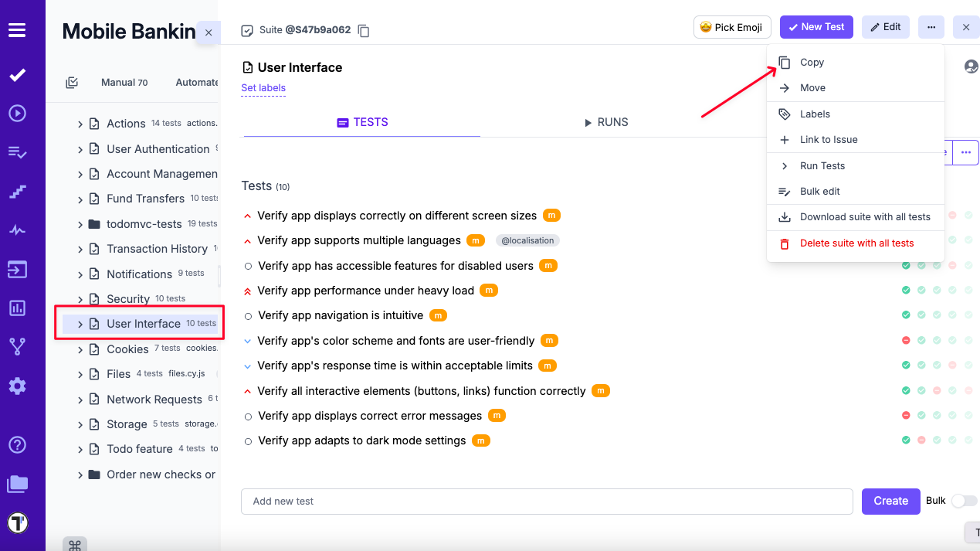Copy the suite ID @S47b9a062
980x551 pixels.
363,31
